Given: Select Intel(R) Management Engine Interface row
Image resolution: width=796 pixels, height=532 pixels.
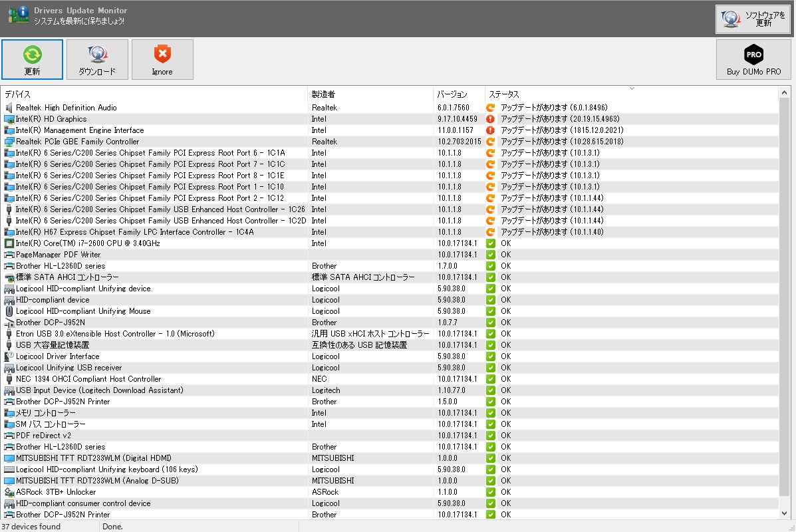Looking at the screenshot, I should click(x=80, y=130).
